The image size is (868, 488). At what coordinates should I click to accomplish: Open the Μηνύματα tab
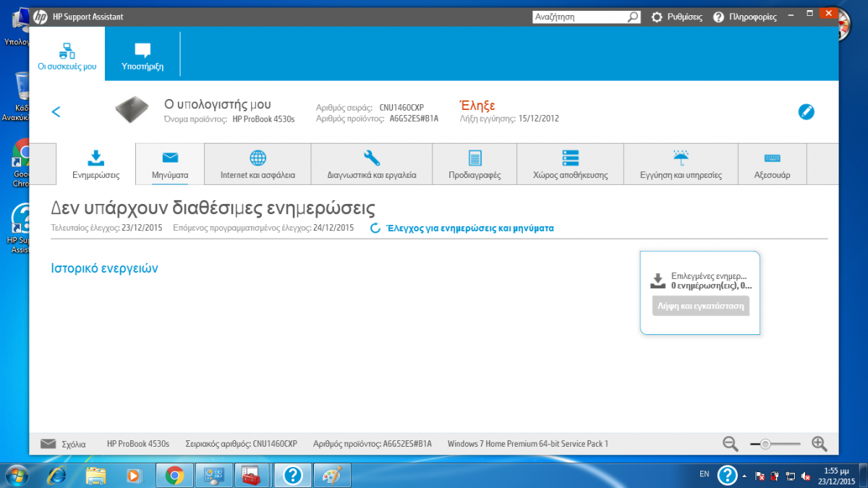coord(170,164)
